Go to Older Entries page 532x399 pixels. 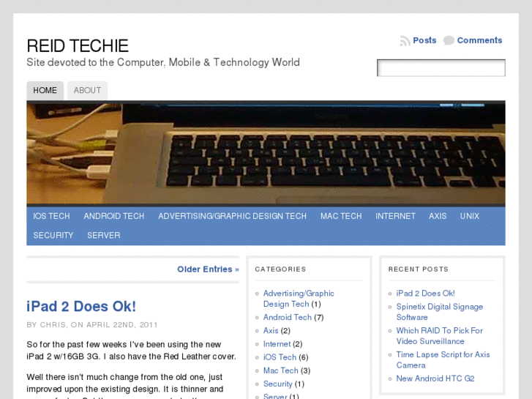pyautogui.click(x=208, y=269)
